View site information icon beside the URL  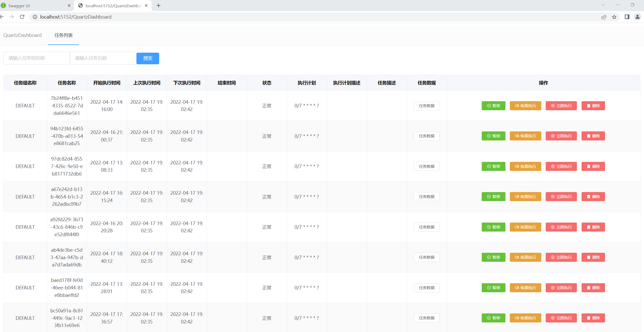(35, 17)
